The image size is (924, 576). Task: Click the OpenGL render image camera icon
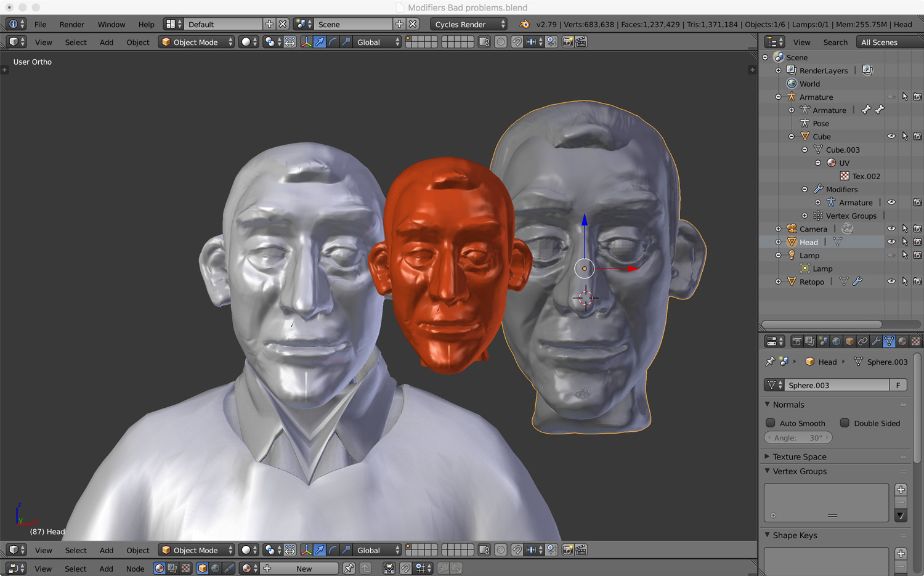coord(567,42)
